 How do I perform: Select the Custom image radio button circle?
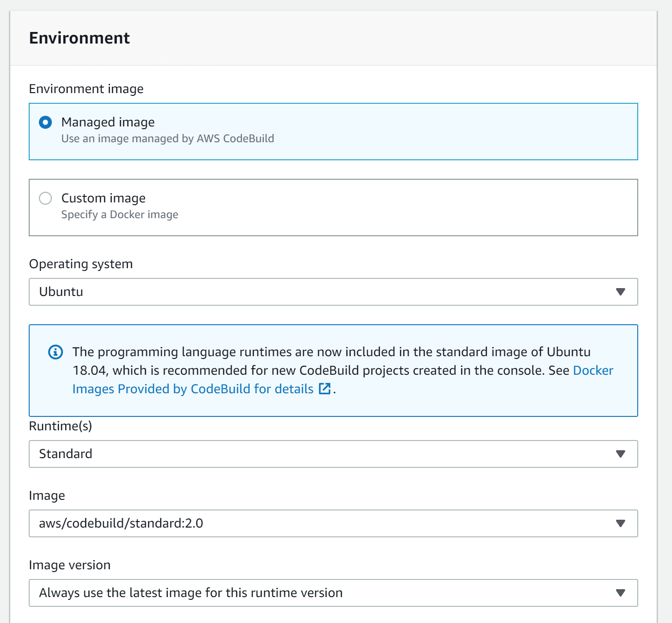pos(45,198)
